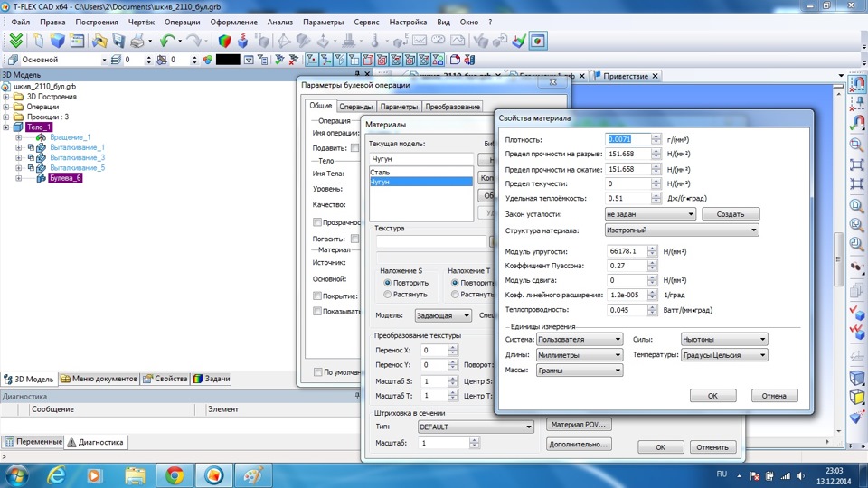The height and width of the screenshot is (488, 868).
Task: Toggle the 'По умолчанию' checkbox
Action: 316,371
